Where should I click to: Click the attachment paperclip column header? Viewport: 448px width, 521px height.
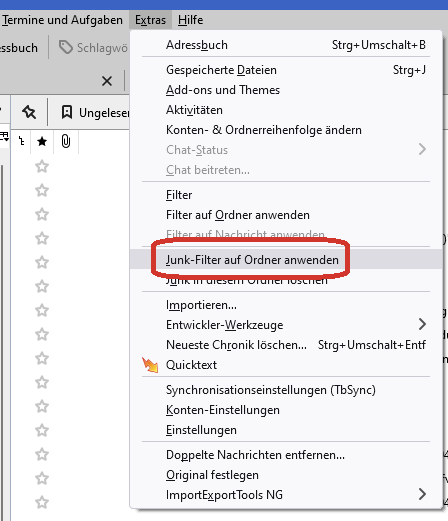[x=66, y=141]
